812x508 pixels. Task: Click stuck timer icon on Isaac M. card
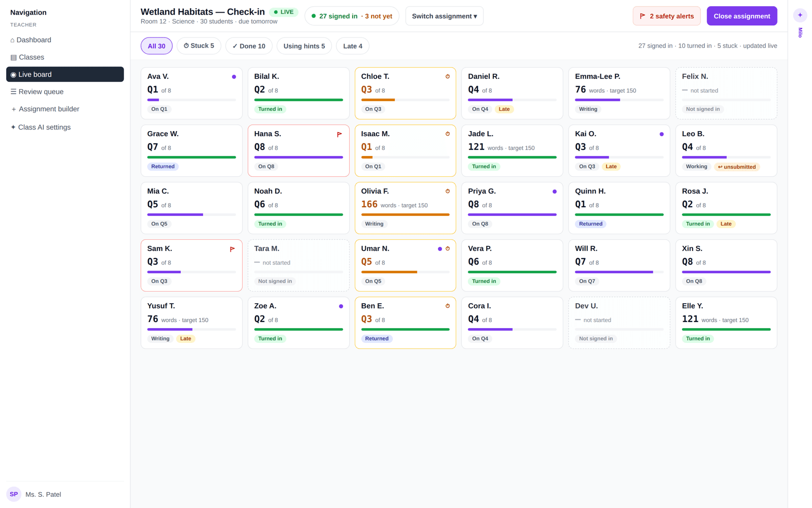pyautogui.click(x=448, y=134)
